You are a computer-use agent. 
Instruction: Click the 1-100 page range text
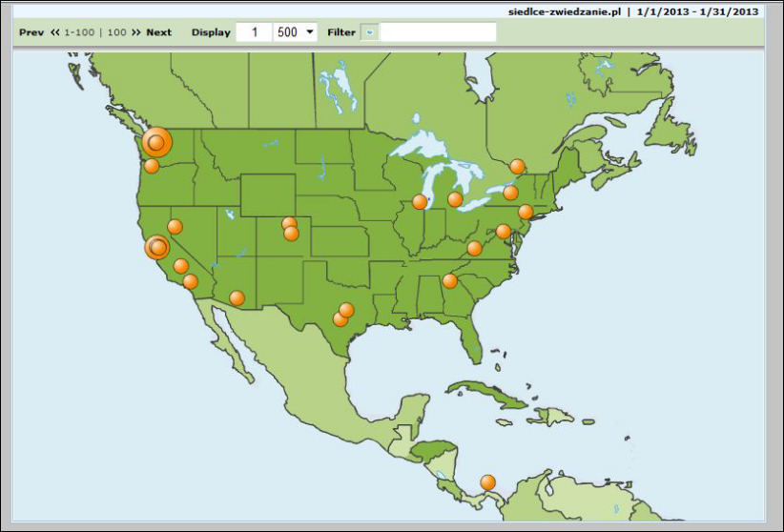[x=79, y=32]
